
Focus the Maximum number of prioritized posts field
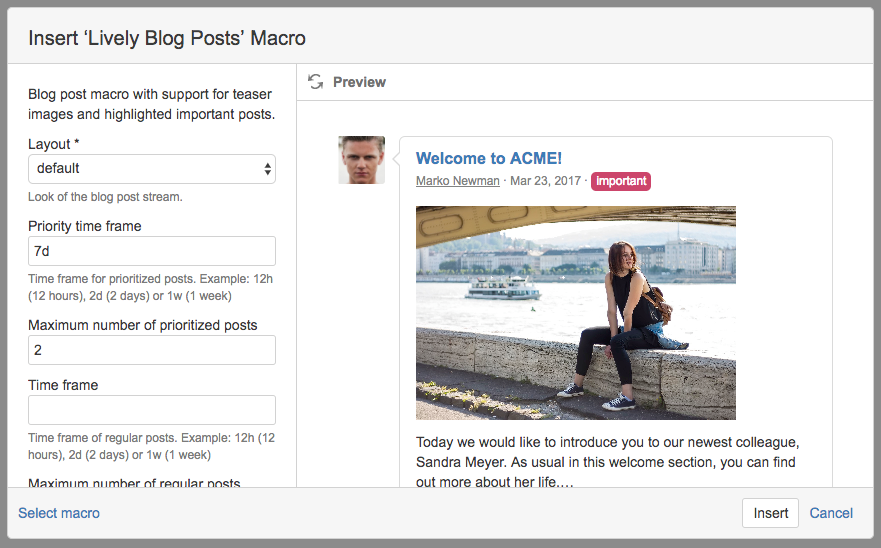pos(152,350)
